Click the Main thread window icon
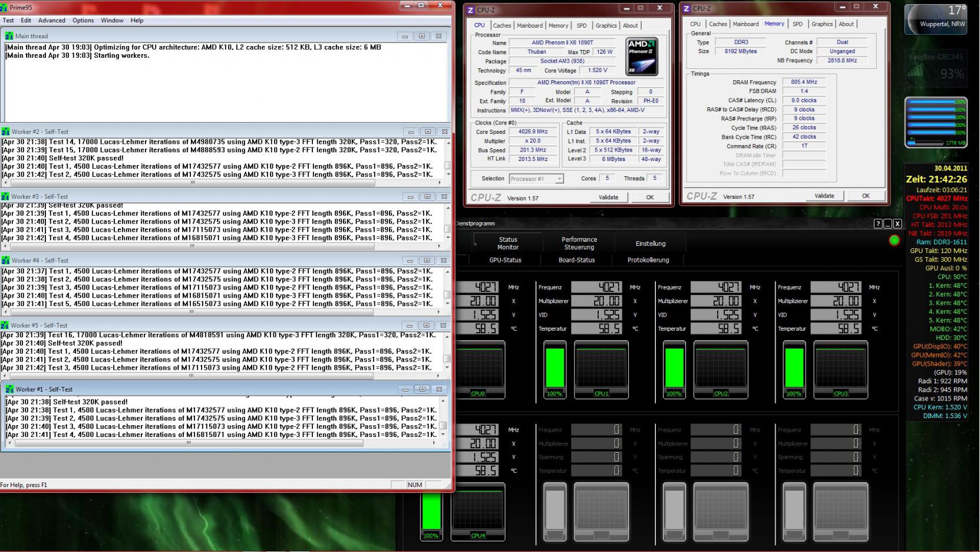This screenshot has height=552, width=980. tap(9, 36)
